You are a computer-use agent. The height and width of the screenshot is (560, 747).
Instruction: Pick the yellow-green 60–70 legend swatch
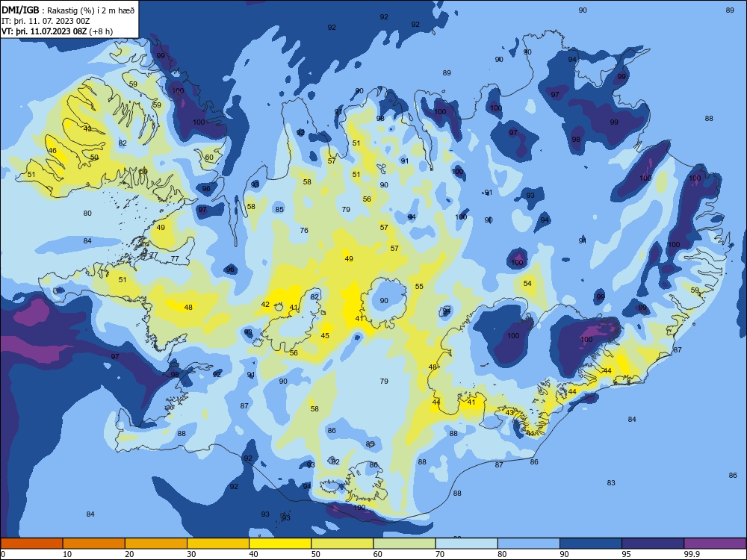pyautogui.click(x=404, y=544)
